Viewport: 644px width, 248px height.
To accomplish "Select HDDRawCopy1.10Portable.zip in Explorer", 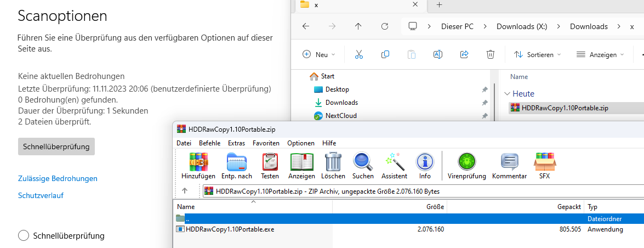I will coord(576,108).
